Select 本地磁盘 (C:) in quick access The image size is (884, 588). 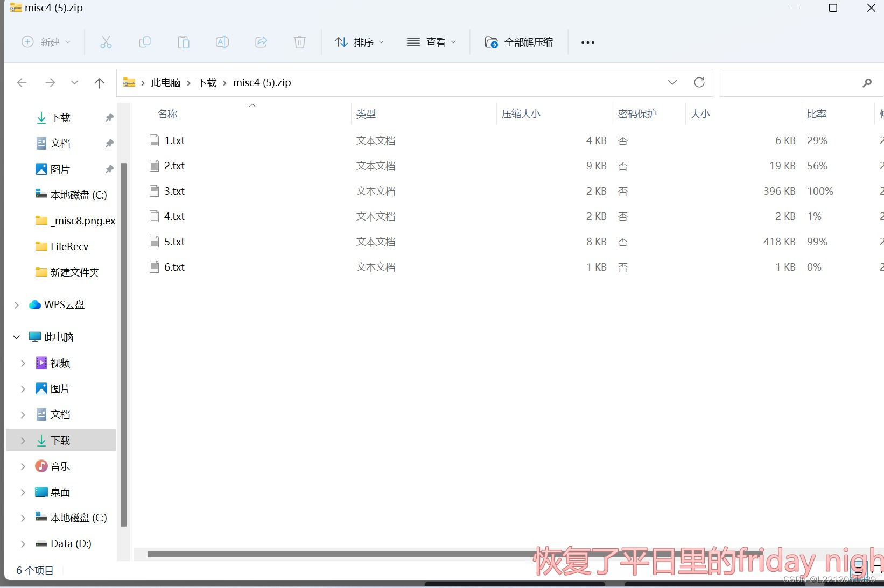point(71,195)
